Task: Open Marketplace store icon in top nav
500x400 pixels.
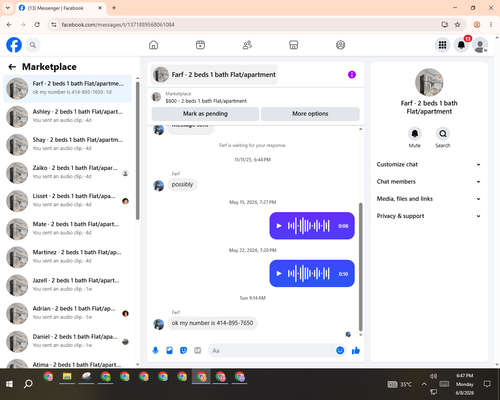Action: pos(294,45)
